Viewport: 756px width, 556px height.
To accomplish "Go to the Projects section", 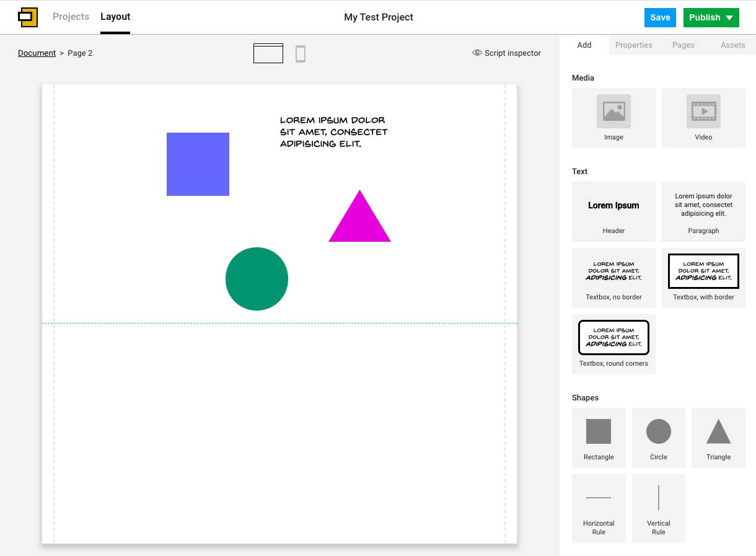I will click(71, 17).
